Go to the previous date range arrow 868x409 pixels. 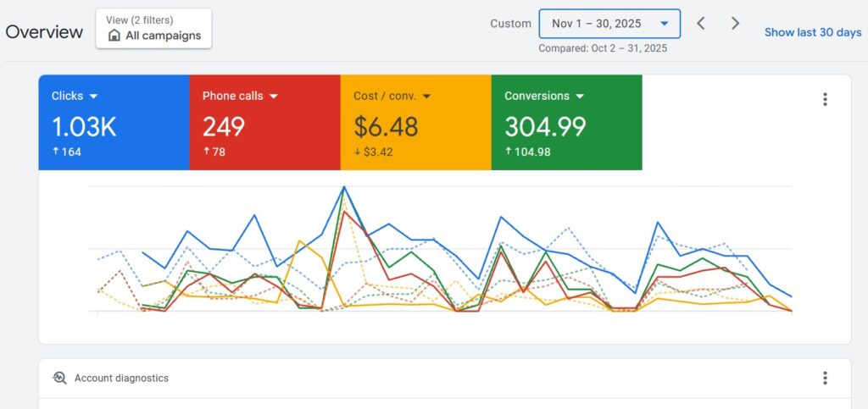coord(701,24)
